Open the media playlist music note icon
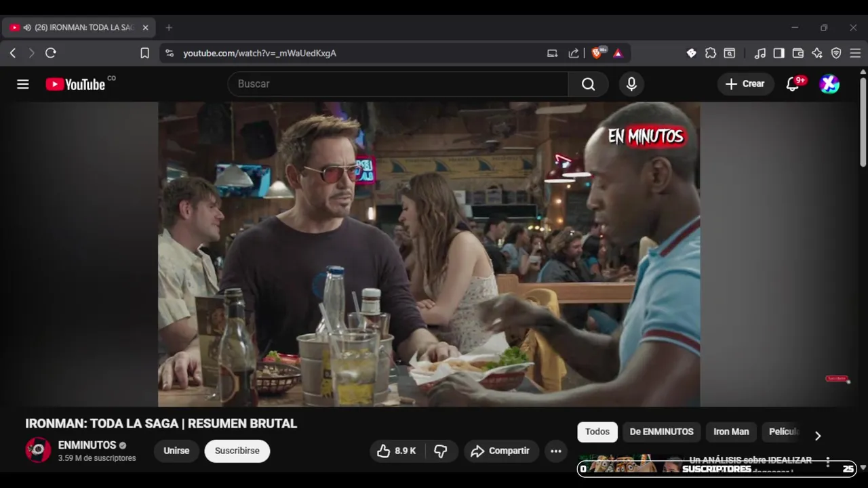 (x=760, y=53)
